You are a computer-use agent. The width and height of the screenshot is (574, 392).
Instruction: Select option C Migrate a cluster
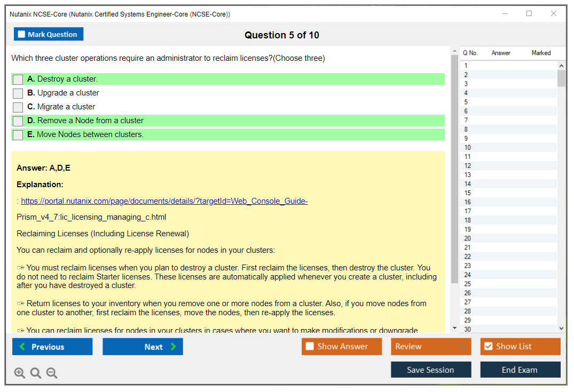[18, 107]
